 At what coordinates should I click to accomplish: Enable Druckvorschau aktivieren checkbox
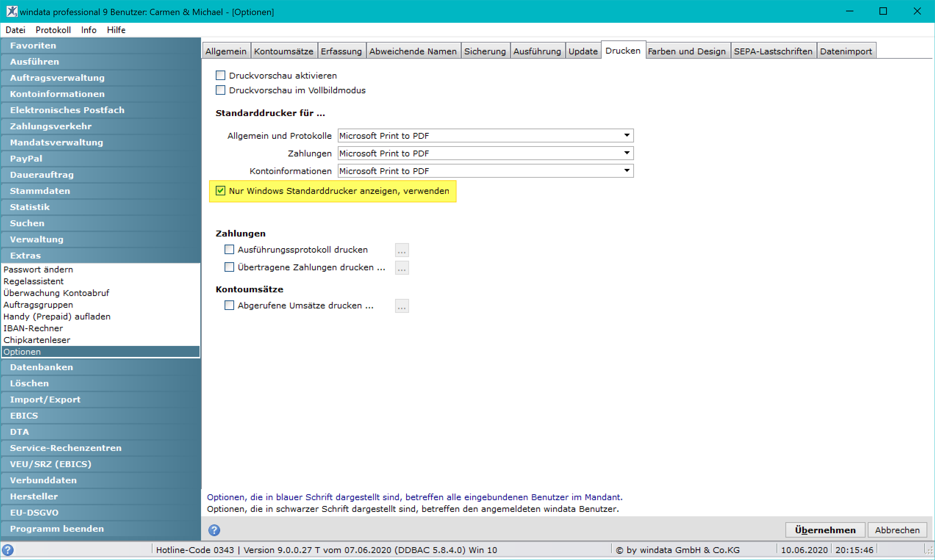pos(221,76)
